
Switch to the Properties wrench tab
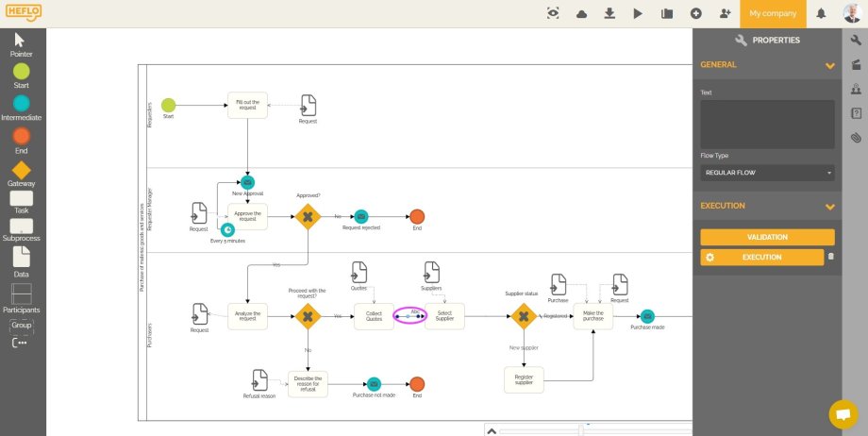pyautogui.click(x=856, y=40)
